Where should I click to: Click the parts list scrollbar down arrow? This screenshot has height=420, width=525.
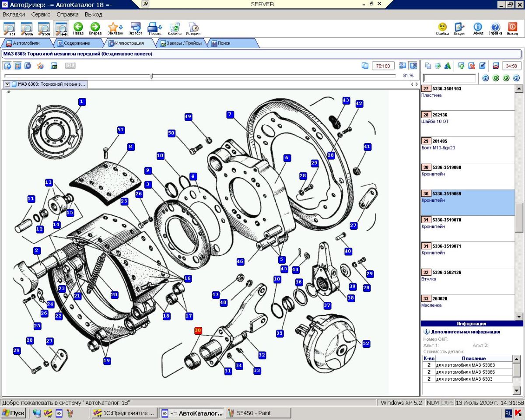[x=519, y=316]
